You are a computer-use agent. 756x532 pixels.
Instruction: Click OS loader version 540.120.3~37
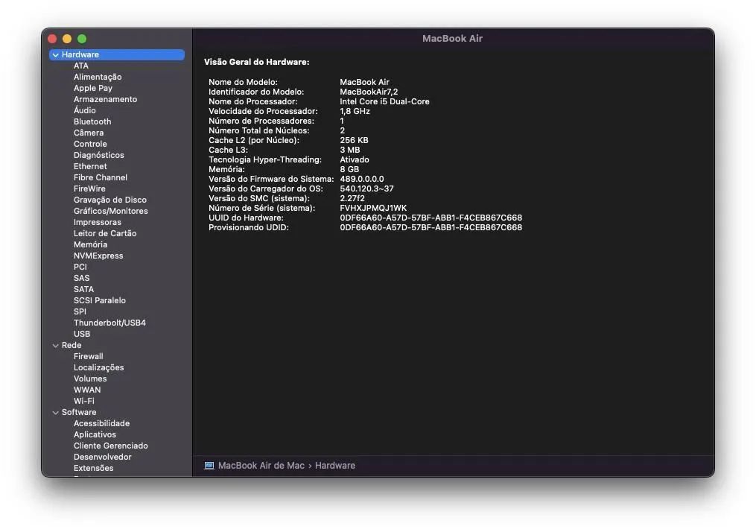(366, 189)
